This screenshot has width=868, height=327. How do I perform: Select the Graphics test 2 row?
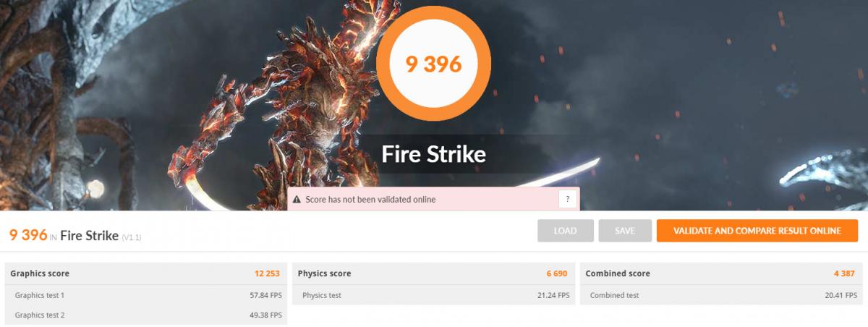point(145,315)
